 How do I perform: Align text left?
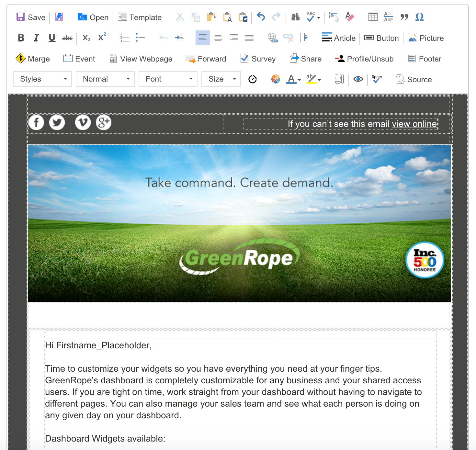(203, 38)
